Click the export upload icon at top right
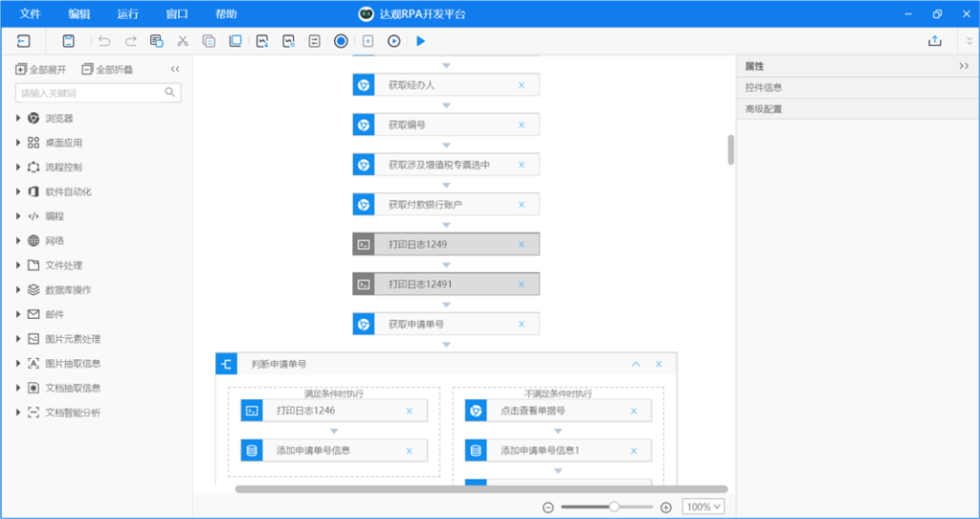Image resolution: width=980 pixels, height=519 pixels. pos(934,41)
